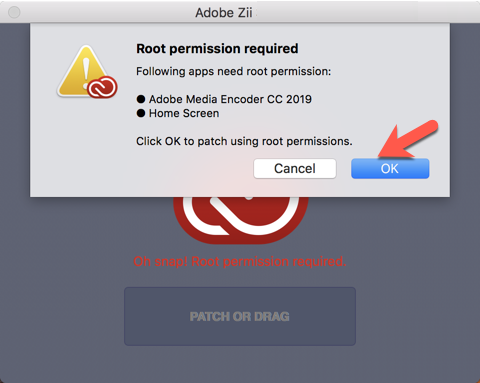Click the red arrow pointing at OK
This screenshot has width=480, height=383.
(408, 139)
